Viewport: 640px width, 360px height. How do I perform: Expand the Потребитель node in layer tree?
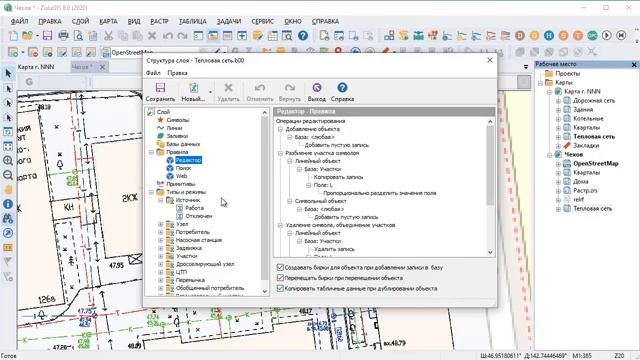160,232
